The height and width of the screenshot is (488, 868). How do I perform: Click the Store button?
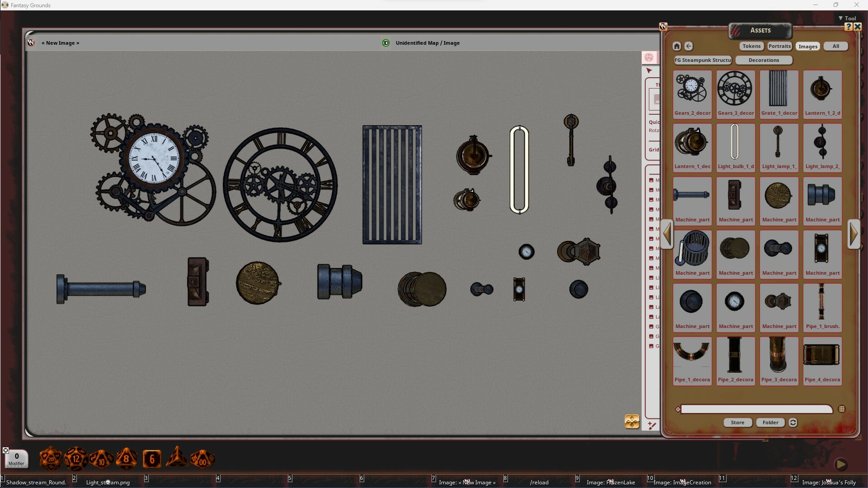pos(737,422)
